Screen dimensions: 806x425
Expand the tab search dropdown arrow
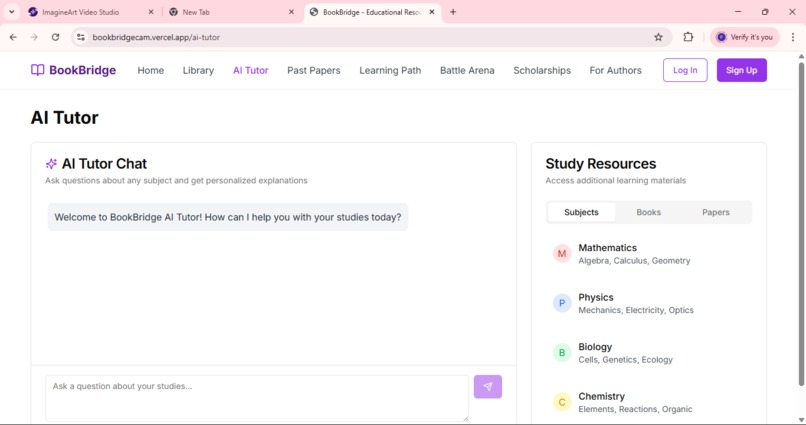coord(11,12)
